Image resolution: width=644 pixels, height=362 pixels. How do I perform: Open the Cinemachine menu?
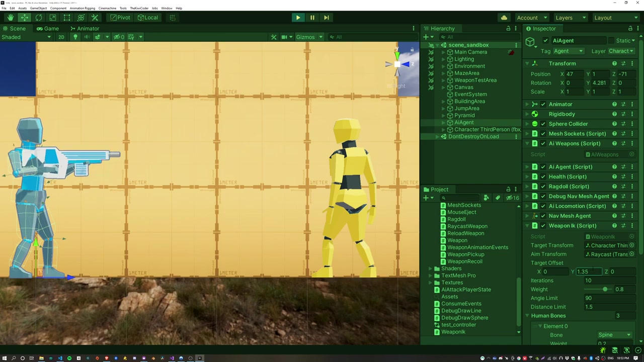107,8
